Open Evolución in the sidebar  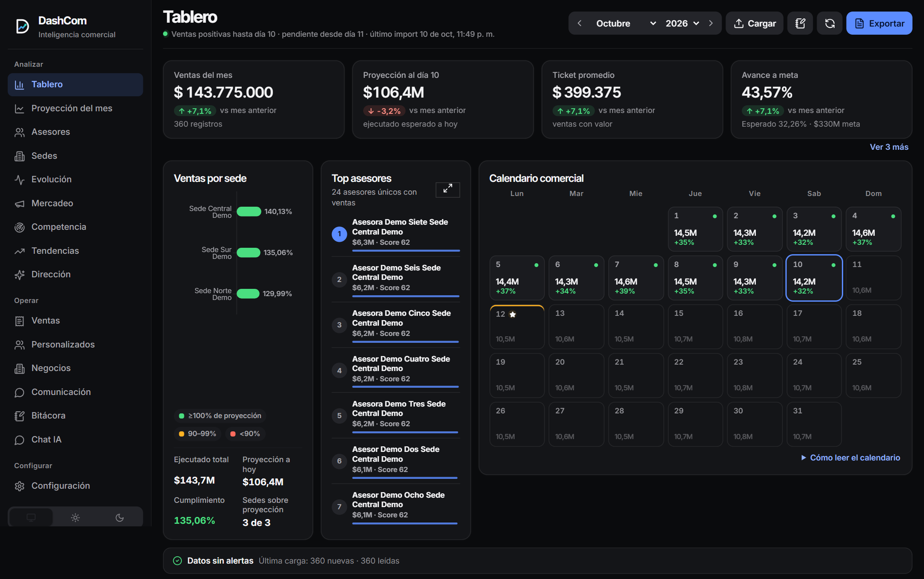click(x=75, y=179)
